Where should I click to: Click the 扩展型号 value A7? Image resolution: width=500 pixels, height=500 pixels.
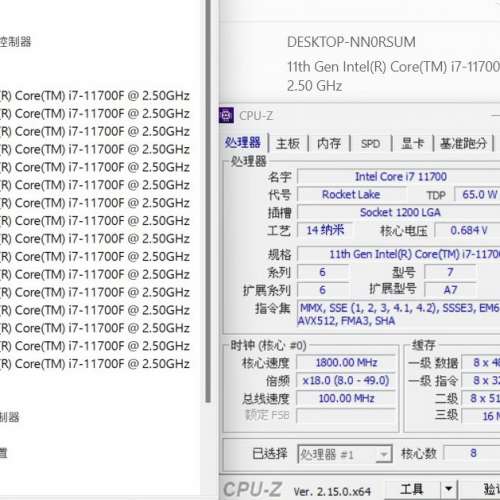point(450,290)
